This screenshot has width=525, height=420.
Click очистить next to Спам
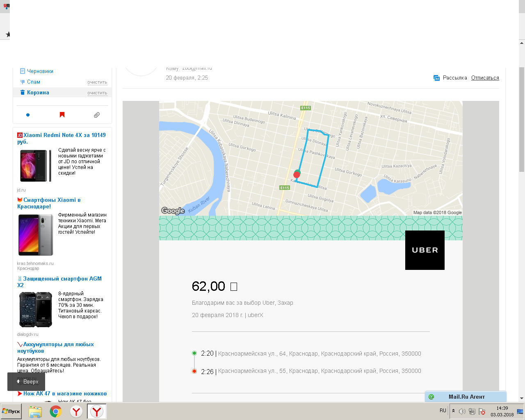[x=97, y=82]
